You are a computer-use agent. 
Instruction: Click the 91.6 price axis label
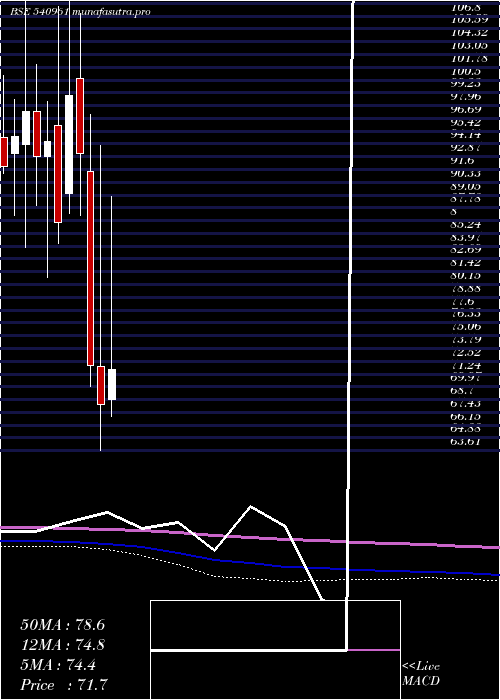(x=463, y=161)
